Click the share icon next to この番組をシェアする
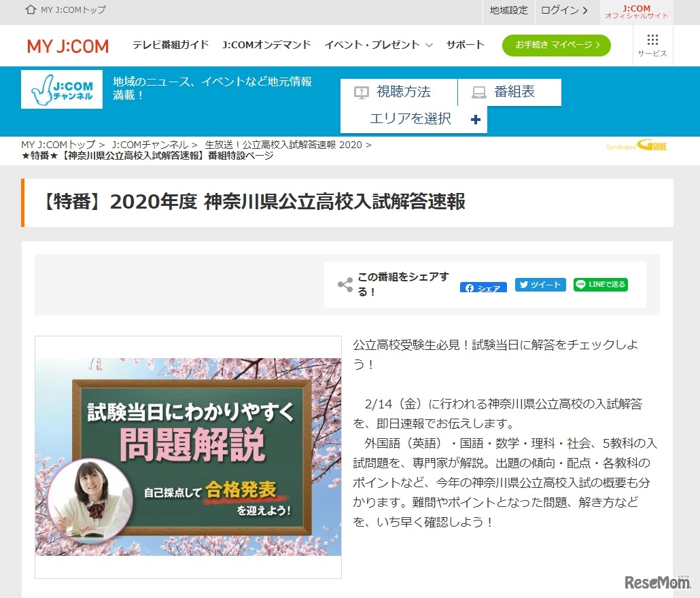Viewport: 700px width, 598px height. pyautogui.click(x=345, y=284)
